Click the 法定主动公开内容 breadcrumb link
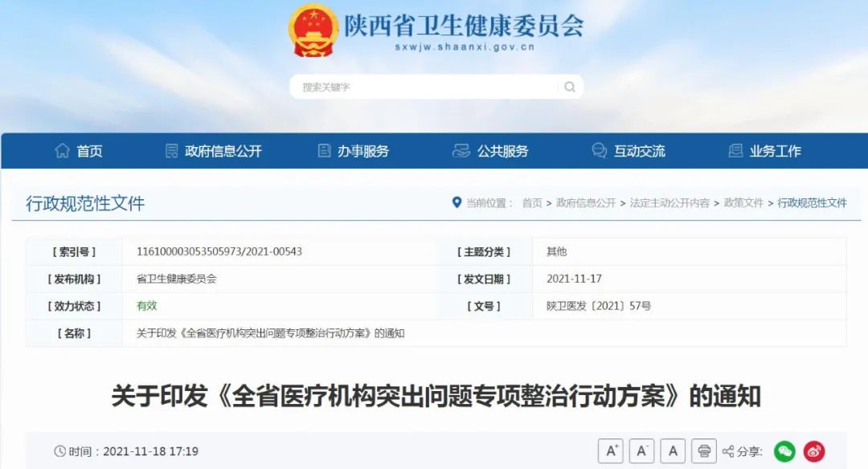Screen dimensions: 868x469 669,203
